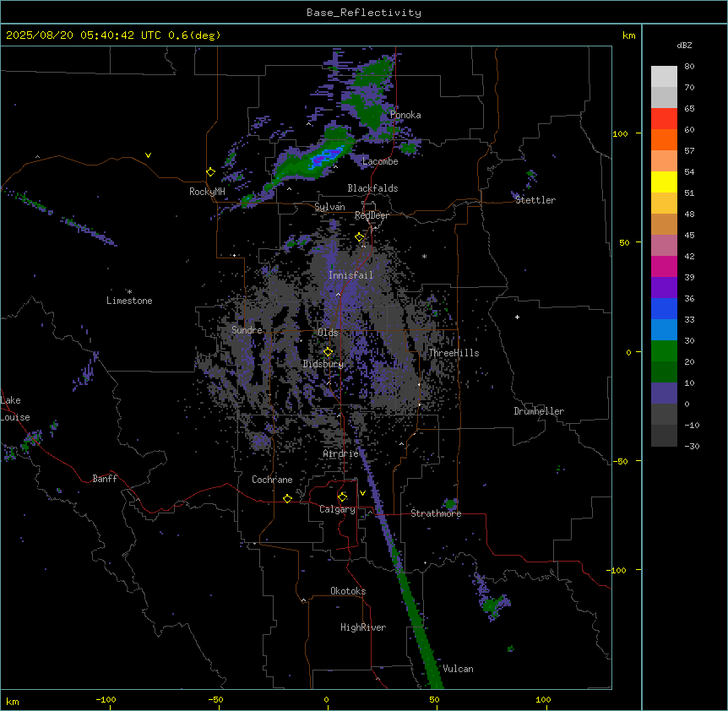Click the Olds city label
The width and height of the screenshot is (728, 711).
328,333
